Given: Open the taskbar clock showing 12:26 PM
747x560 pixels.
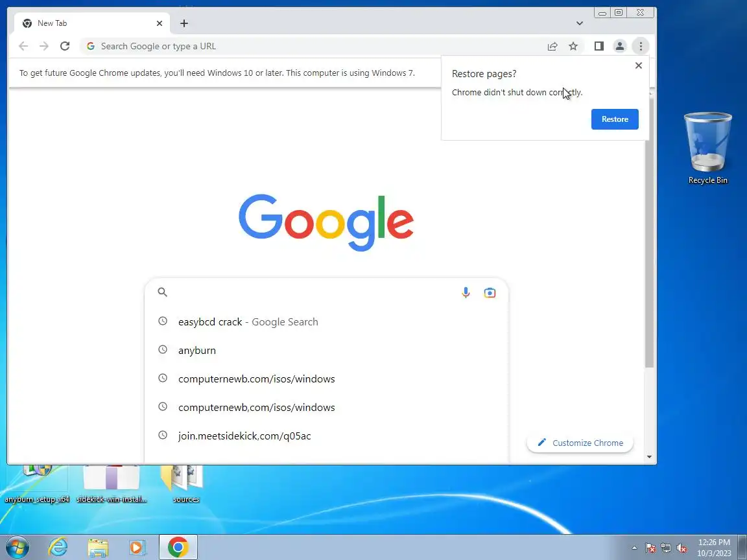Looking at the screenshot, I should pos(714,548).
